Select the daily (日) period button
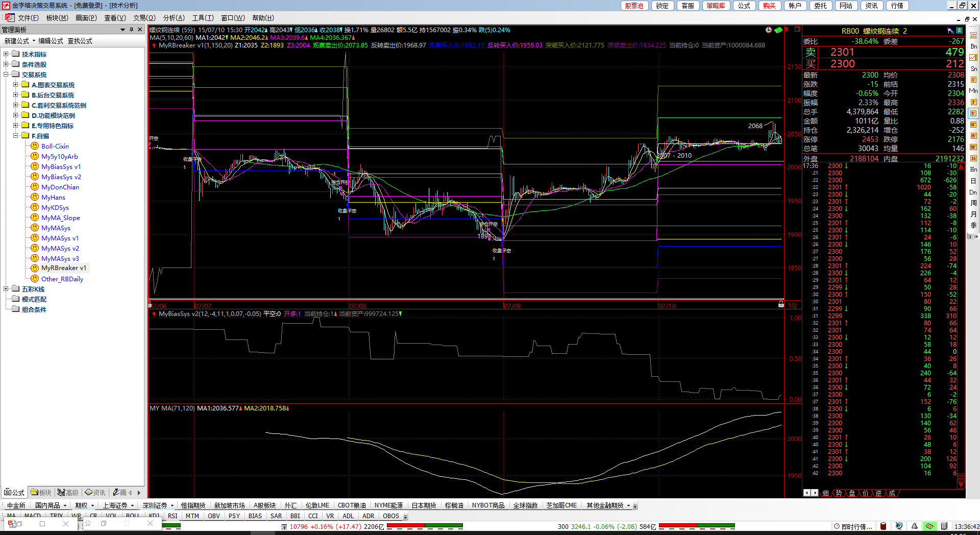Image resolution: width=980 pixels, height=535 pixels. [x=973, y=181]
